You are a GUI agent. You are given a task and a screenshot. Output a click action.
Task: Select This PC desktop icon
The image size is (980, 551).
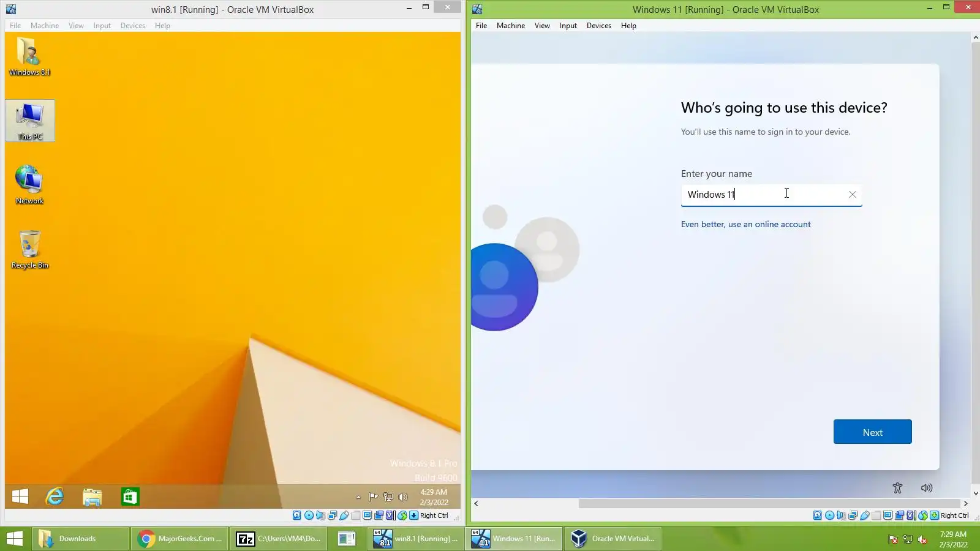[x=30, y=121]
